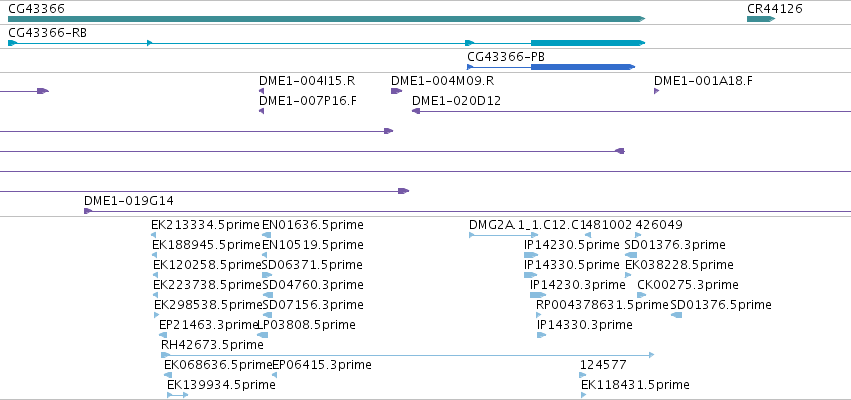Select the DME1-020D12 label

tap(456, 101)
